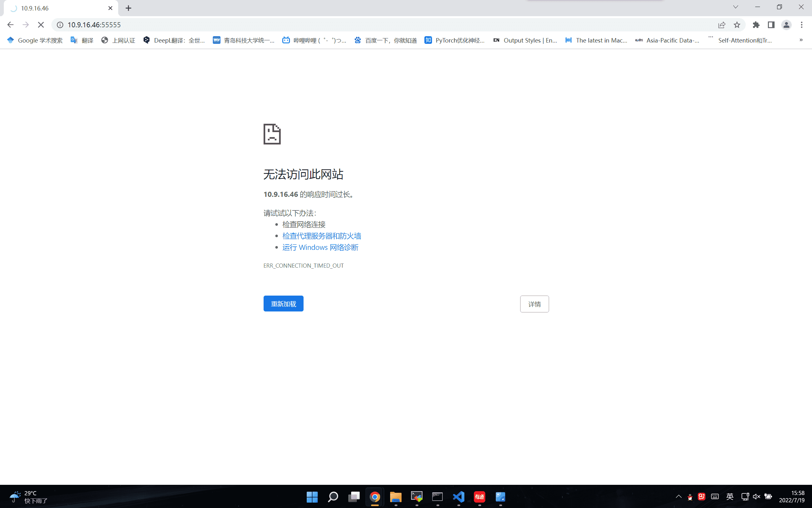Screen dimensions: 812x508
Task: Bookmark this page with the star
Action: pyautogui.click(x=737, y=25)
